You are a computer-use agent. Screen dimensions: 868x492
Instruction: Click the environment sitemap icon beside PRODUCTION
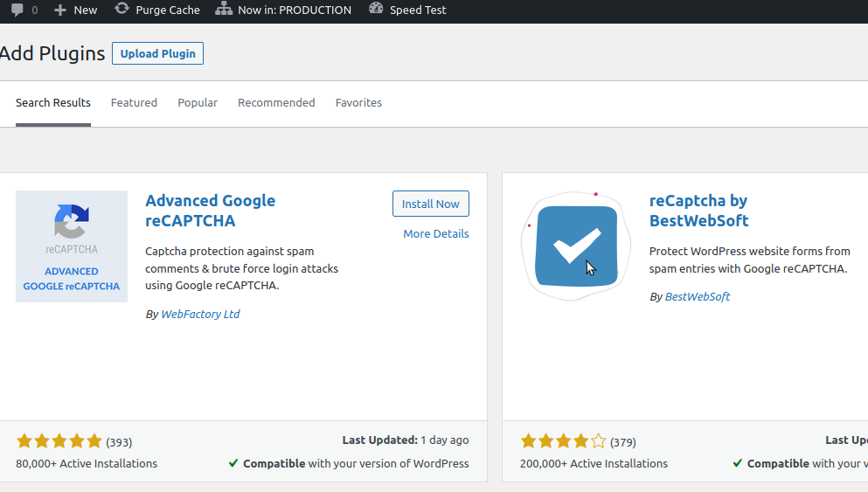[224, 9]
